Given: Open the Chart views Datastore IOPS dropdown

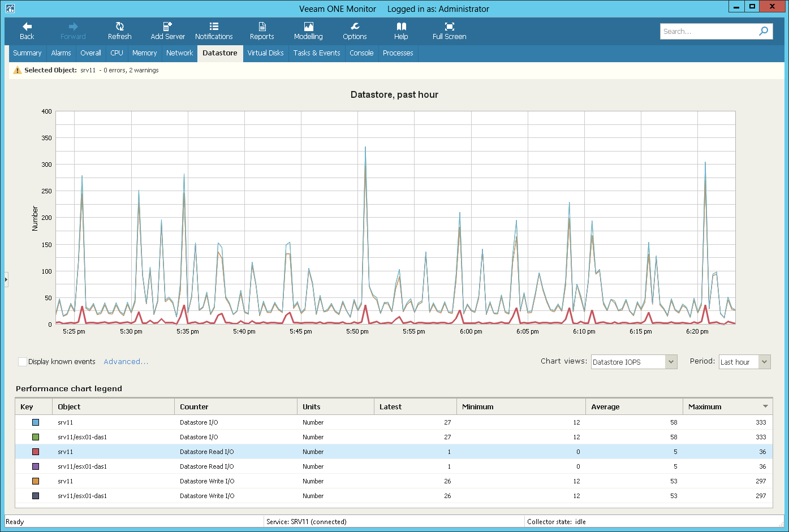Looking at the screenshot, I should [x=634, y=362].
